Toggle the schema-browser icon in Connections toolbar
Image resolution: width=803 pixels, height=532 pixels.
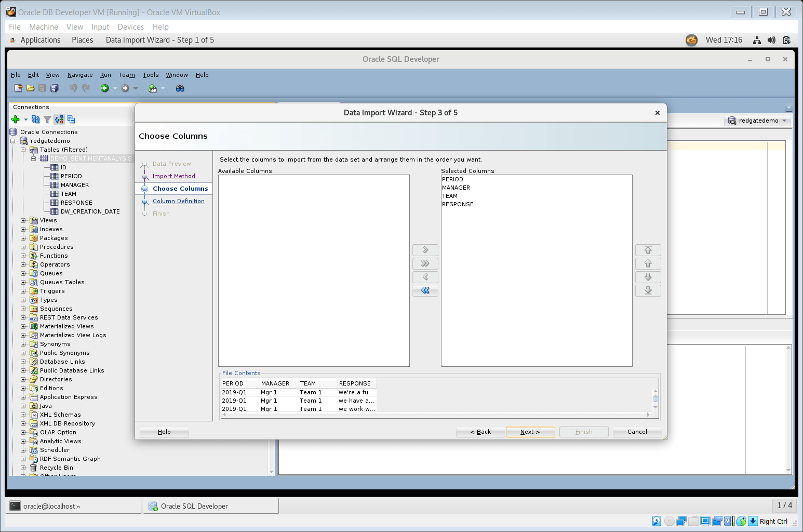[x=59, y=119]
